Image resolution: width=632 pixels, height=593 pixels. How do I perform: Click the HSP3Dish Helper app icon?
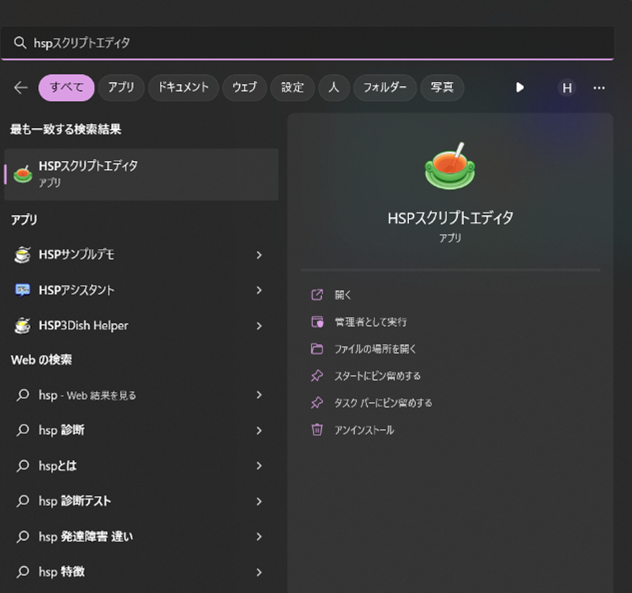coord(23,326)
